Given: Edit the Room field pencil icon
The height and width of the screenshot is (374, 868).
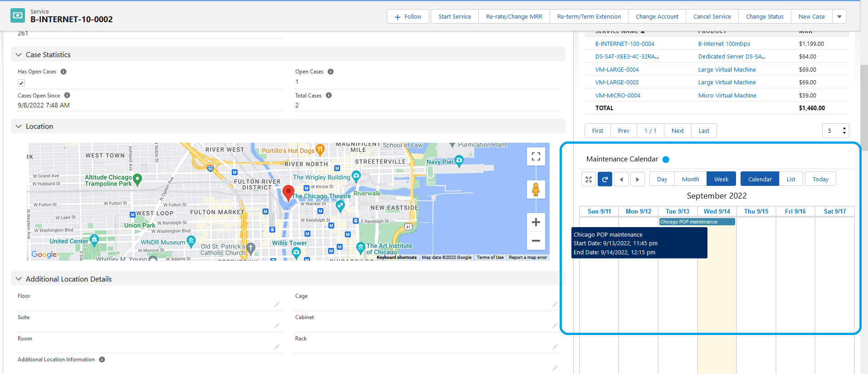Looking at the screenshot, I should [x=277, y=347].
